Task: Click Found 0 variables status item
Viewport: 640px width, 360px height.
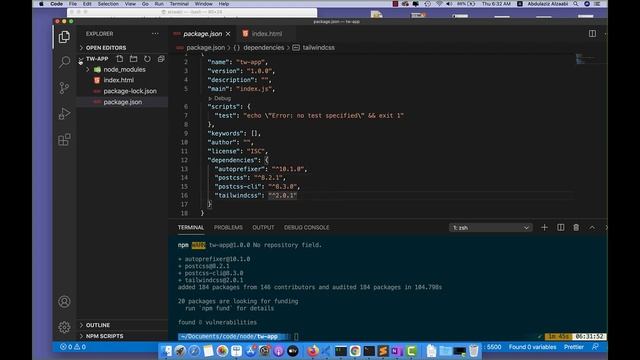Action: [x=532, y=347]
